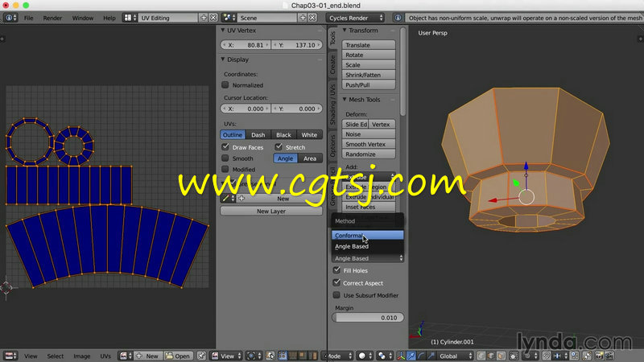Switch to the Shading / UVs tab
Image resolution: width=644 pixels, height=362 pixels.
(x=332, y=104)
